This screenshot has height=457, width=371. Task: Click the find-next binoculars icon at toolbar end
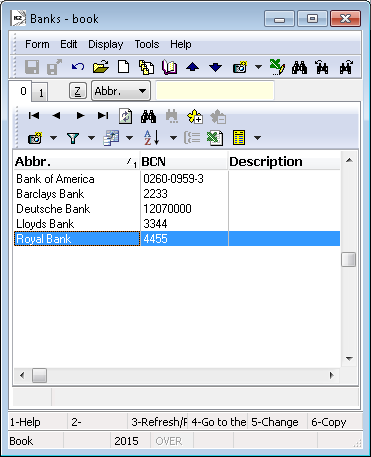coord(346,67)
